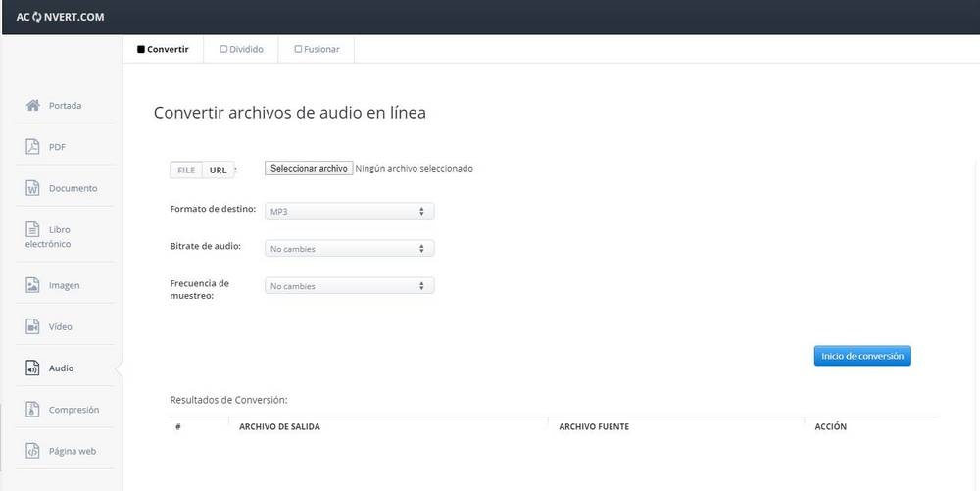Click the # column header

point(178,426)
